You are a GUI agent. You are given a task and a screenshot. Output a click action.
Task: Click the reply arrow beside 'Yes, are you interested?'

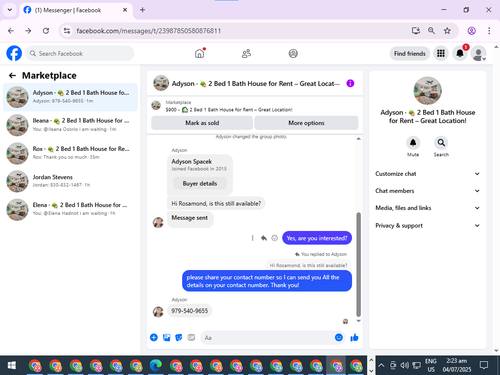264,238
